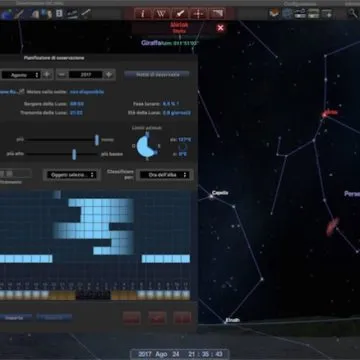Image resolution: width=360 pixels, height=360 pixels.
Task: Click the 2017 year field
Action: (86, 75)
